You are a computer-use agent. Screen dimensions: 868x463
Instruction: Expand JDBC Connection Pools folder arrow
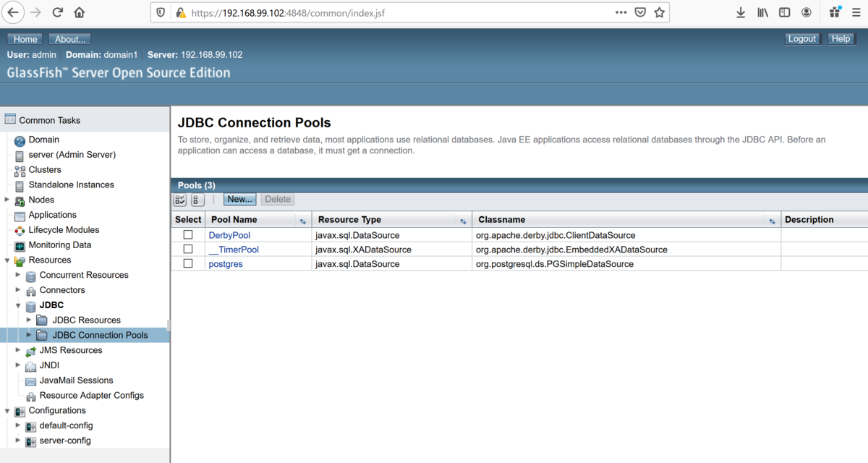[x=29, y=335]
